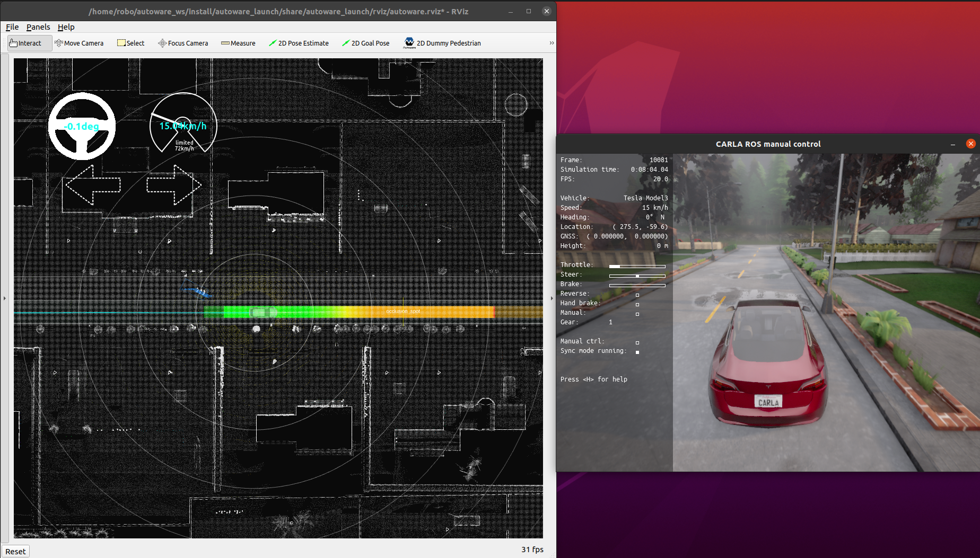Select the 2D Goal Pose tool
This screenshot has height=558, width=980.
[366, 43]
